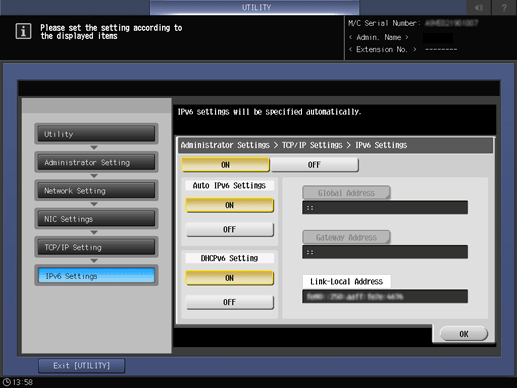Set Auto IPv6 Settings to OFF
The image size is (517, 388).
coord(230,230)
